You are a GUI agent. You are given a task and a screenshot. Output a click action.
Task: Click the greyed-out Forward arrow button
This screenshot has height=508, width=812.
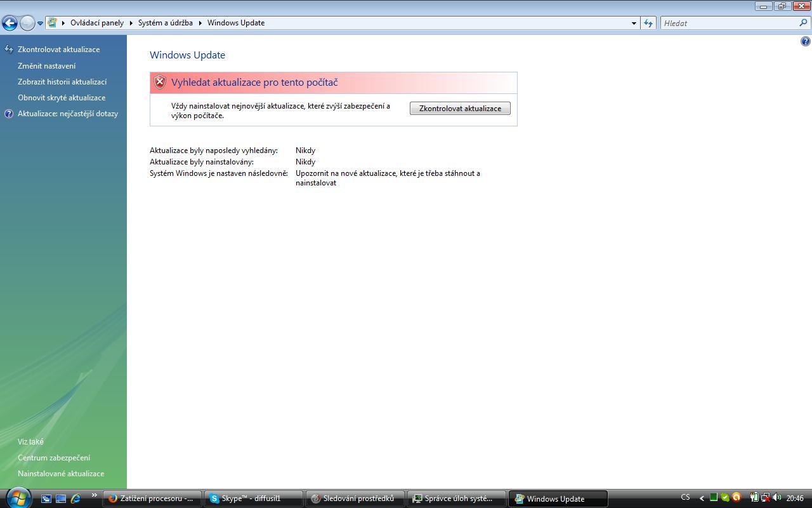[27, 23]
